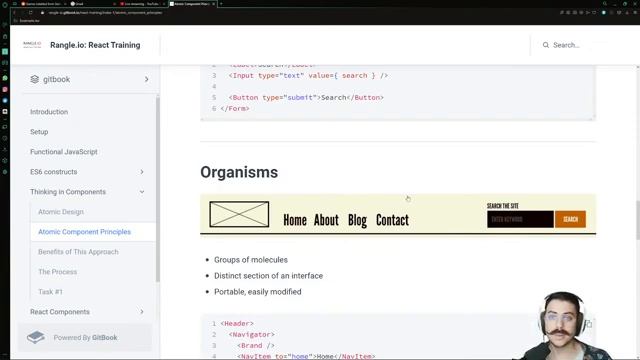The height and width of the screenshot is (360, 640).
Task: Go to the Setup page
Action: click(39, 132)
